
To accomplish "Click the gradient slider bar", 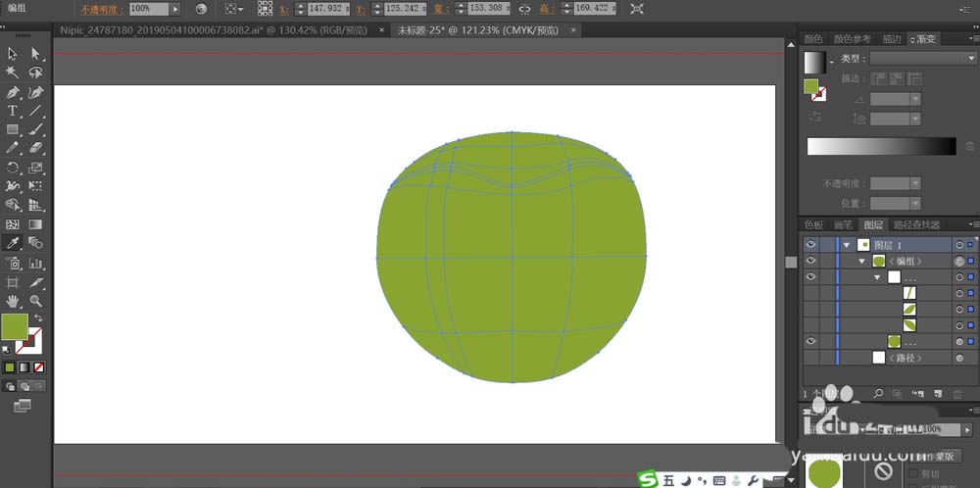I will 881,146.
